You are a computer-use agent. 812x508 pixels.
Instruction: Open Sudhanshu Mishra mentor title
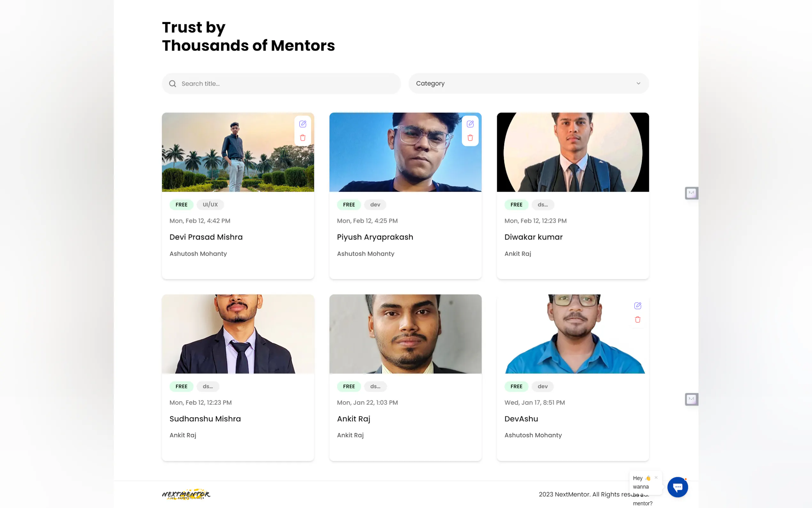click(205, 419)
